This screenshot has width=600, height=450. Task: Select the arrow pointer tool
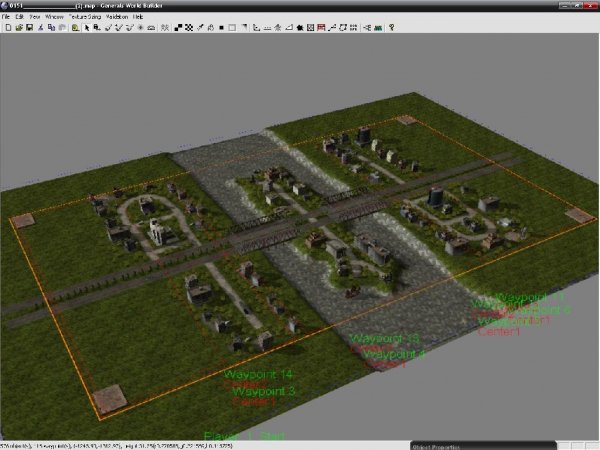tap(87, 28)
